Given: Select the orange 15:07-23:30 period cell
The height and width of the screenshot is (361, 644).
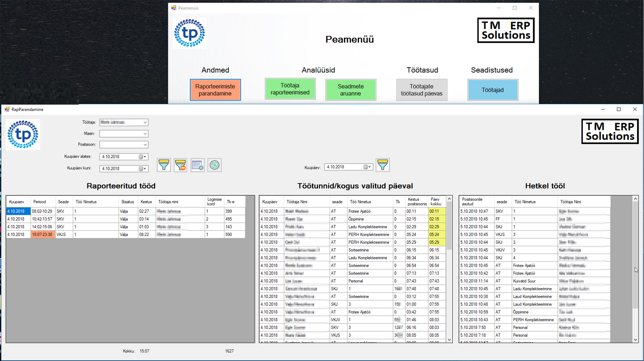Looking at the screenshot, I should [42, 235].
